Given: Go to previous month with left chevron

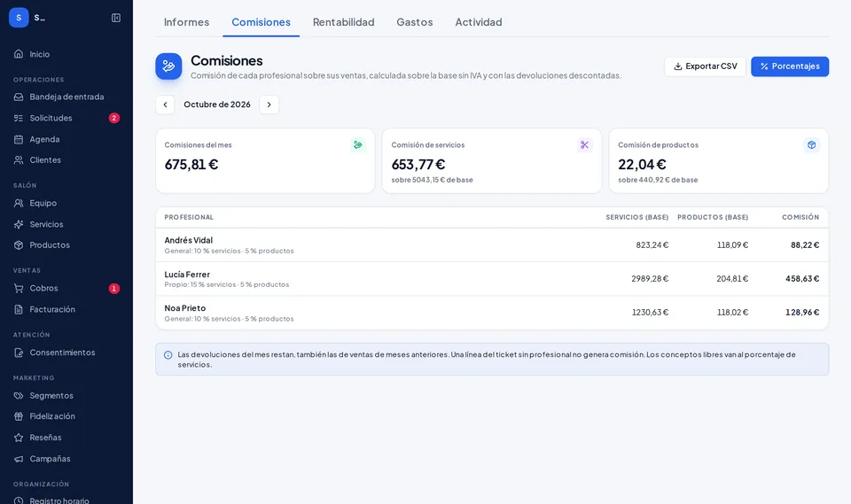Looking at the screenshot, I should [x=165, y=105].
